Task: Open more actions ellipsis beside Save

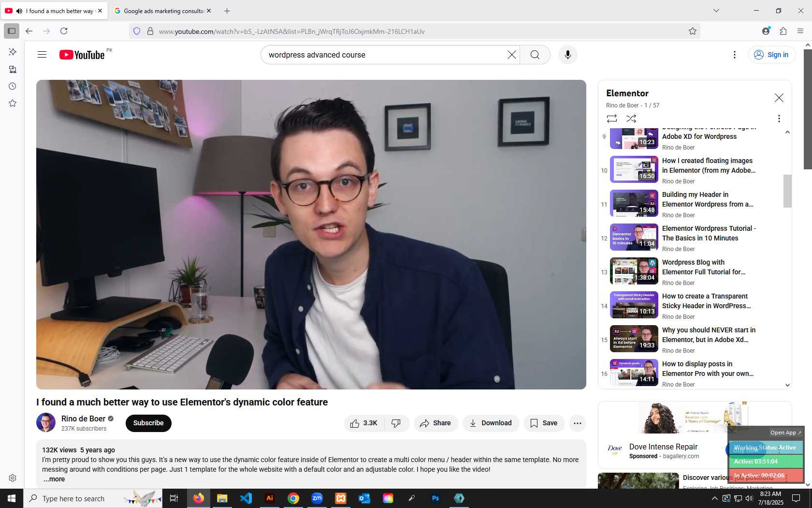Action: (x=578, y=423)
